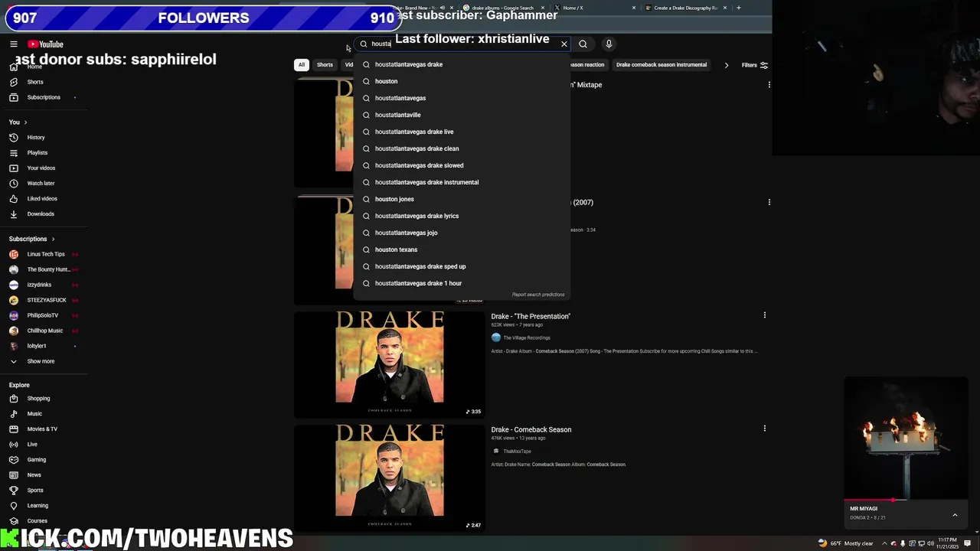The height and width of the screenshot is (551, 980).
Task: Start voice search with the microphone
Action: click(x=609, y=44)
